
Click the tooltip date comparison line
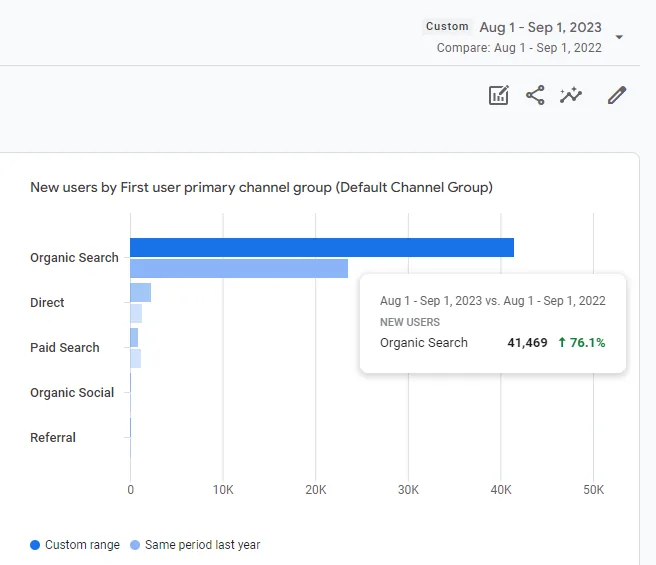493,301
